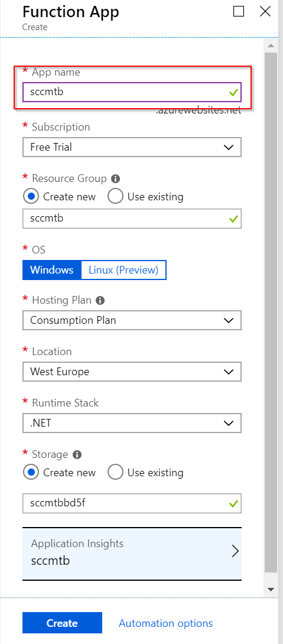This screenshot has width=283, height=644.
Task: Open the Location dropdown
Action: click(x=132, y=372)
